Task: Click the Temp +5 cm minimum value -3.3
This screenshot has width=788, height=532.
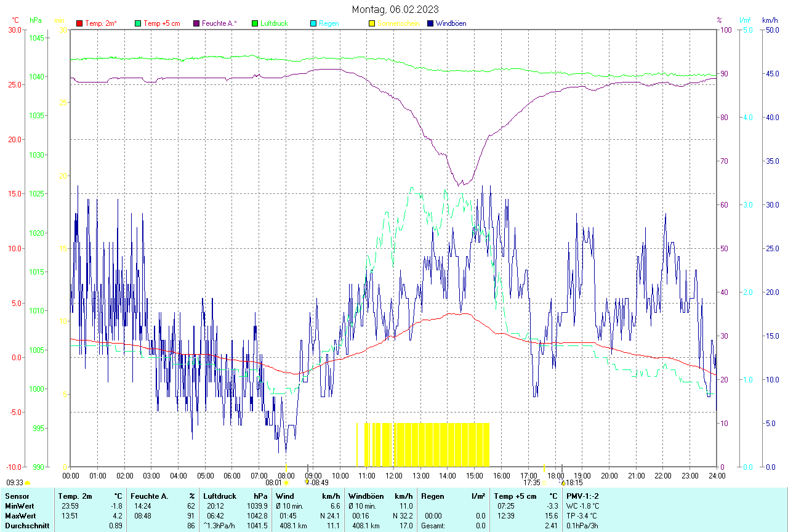Action: (552, 506)
